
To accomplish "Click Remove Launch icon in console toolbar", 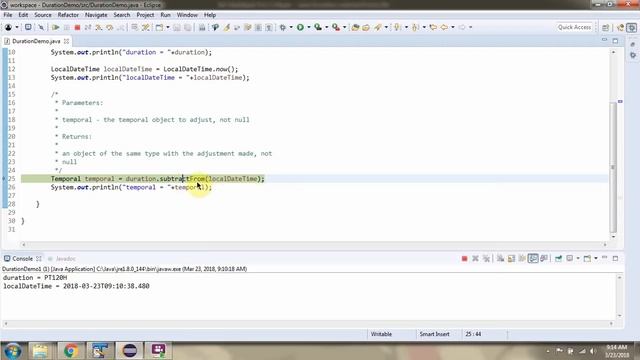I will (476, 258).
